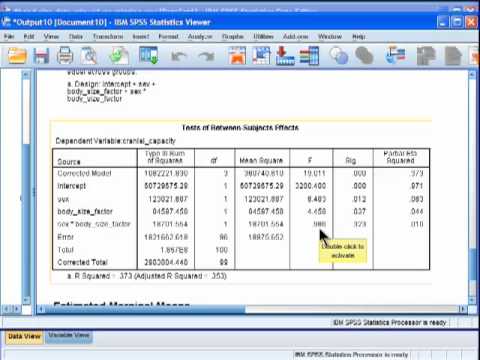Click the outline pane scroll-up arrow
The height and width of the screenshot is (360, 480).
26,75
